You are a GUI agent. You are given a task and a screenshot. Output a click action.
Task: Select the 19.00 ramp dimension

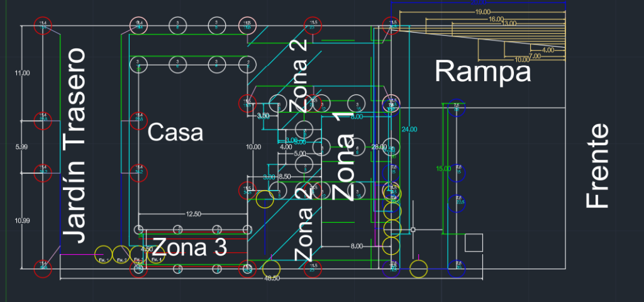(x=483, y=12)
